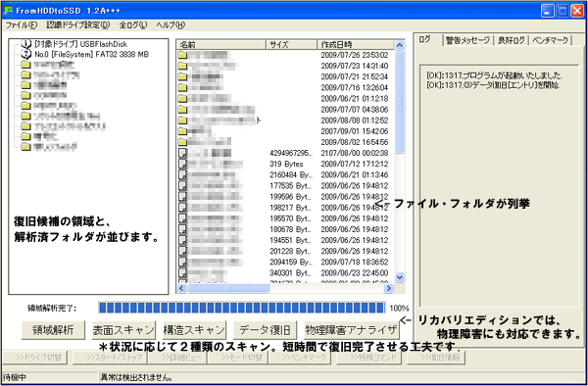Click the >>モード切替 button
This screenshot has width=588, height=386.
[238, 358]
